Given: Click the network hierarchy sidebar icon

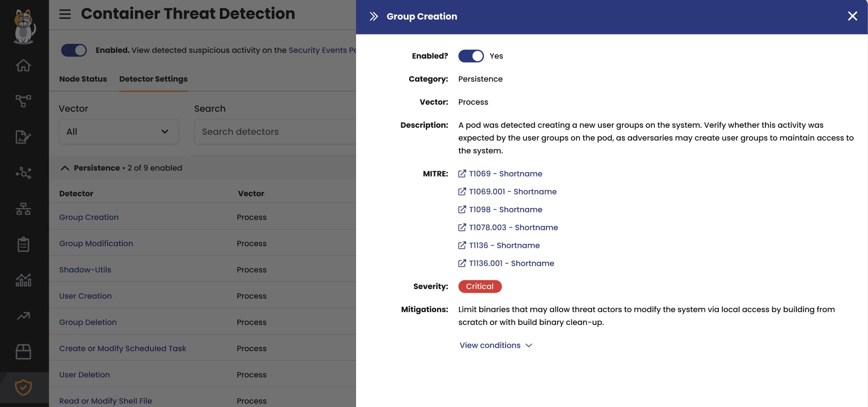Looking at the screenshot, I should pos(23,209).
